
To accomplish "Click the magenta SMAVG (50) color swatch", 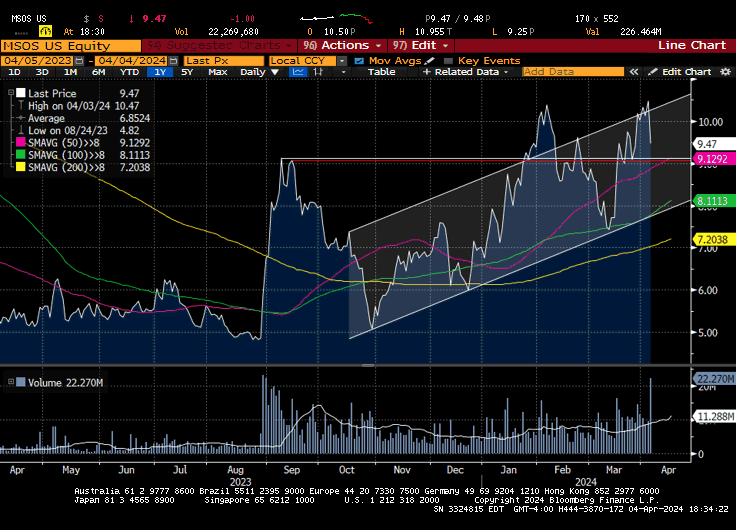I will (21, 142).
